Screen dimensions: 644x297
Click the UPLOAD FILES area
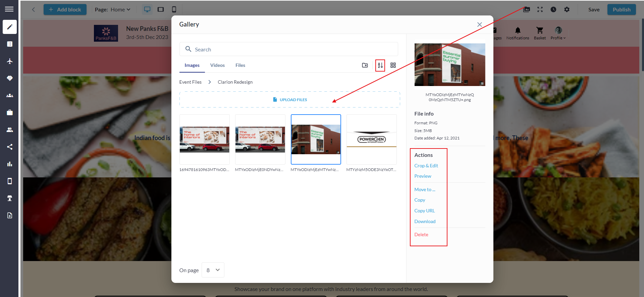[x=290, y=99]
